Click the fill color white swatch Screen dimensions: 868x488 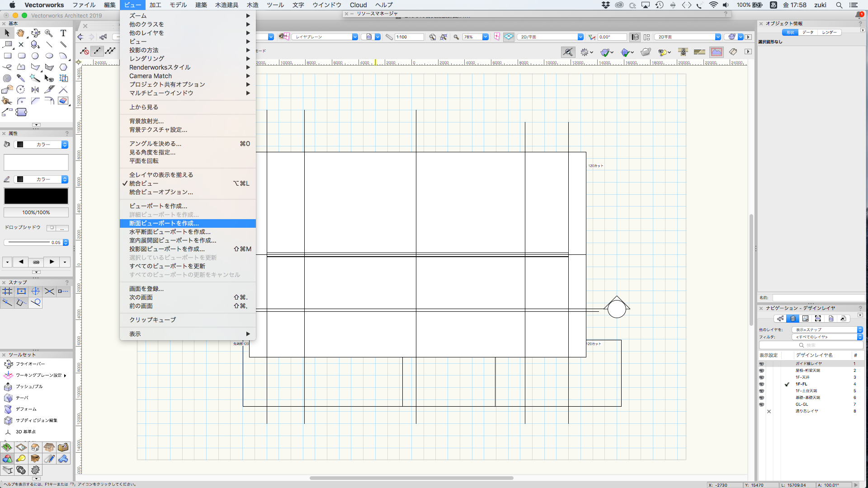coord(36,162)
